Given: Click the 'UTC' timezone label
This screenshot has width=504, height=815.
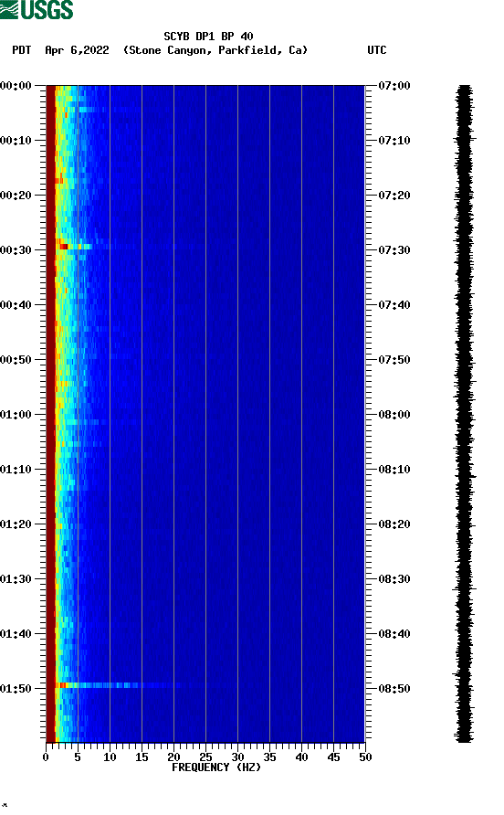Looking at the screenshot, I should coord(377,50).
